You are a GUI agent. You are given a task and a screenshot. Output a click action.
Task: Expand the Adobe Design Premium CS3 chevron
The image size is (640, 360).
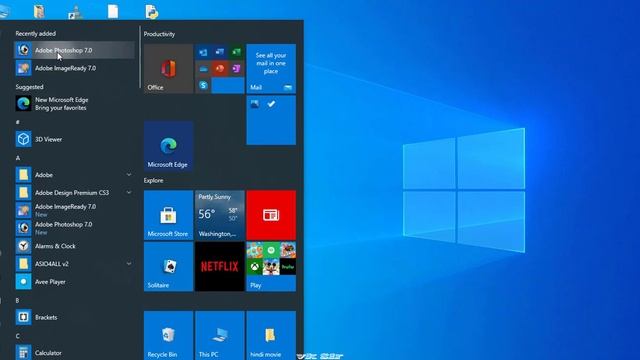click(x=129, y=192)
